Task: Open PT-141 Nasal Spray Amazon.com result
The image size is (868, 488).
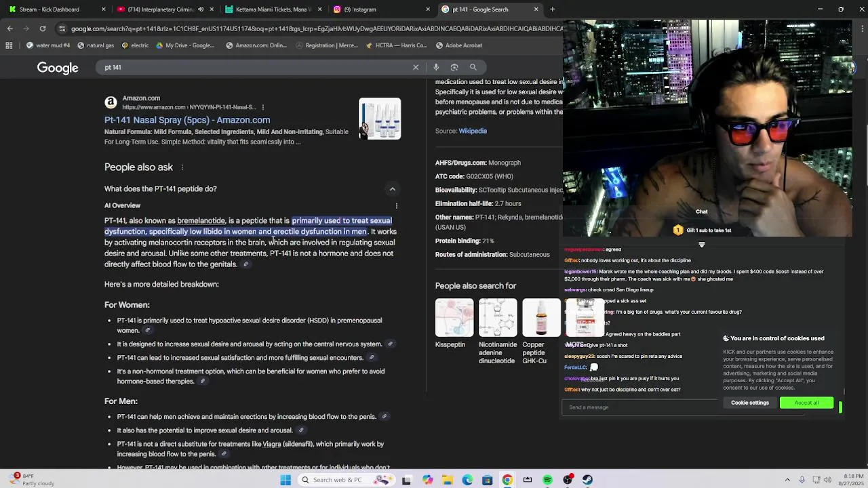Action: pos(187,120)
